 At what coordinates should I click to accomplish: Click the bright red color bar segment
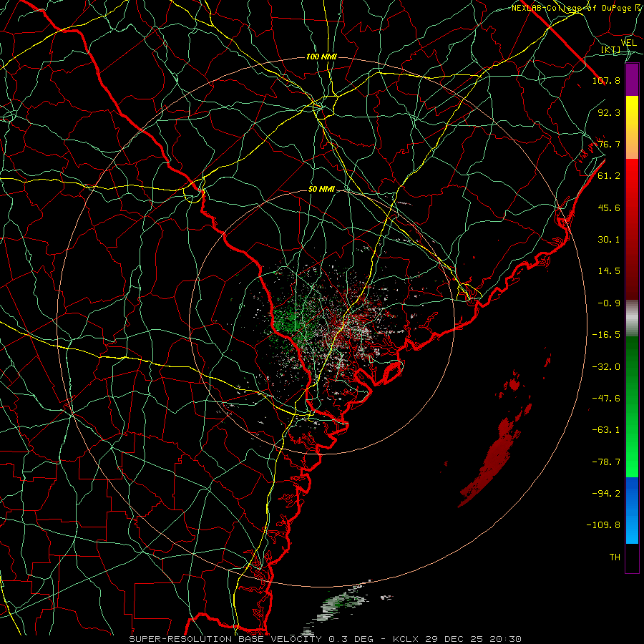pos(632,177)
